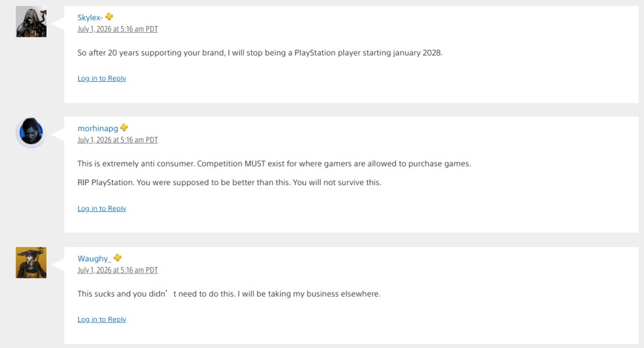This screenshot has width=644, height=348.
Task: Click the '20 years supporting your brand' comment text
Action: click(260, 53)
